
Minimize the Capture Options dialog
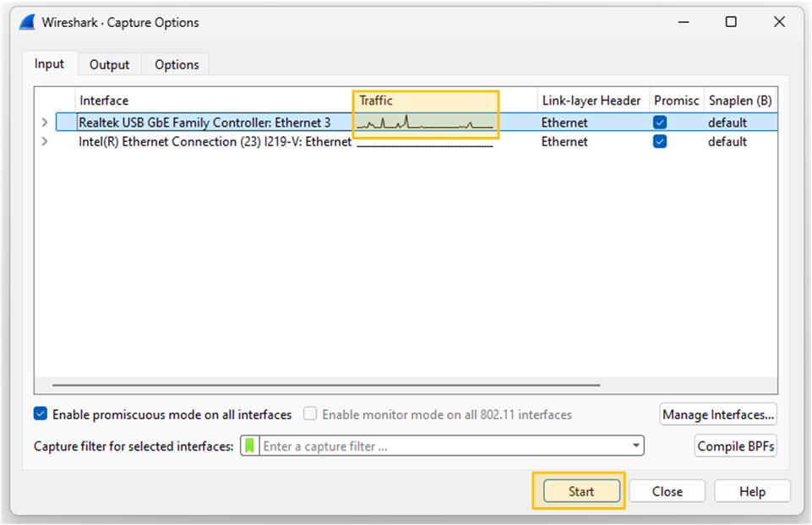(684, 22)
